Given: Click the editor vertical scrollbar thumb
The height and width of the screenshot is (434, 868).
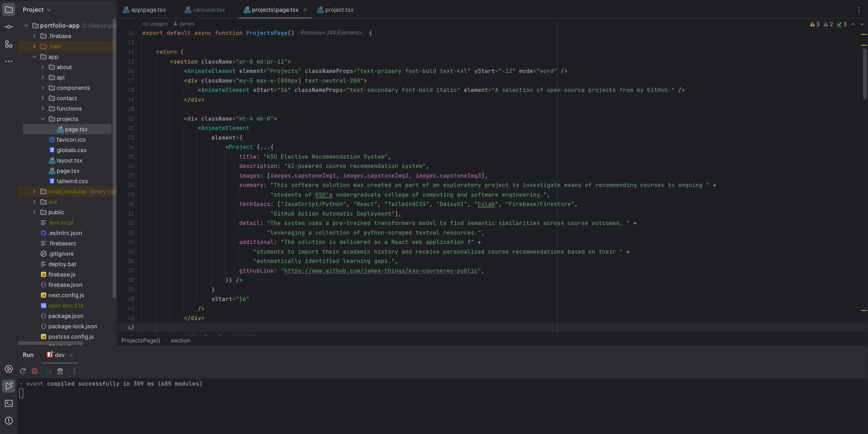Looking at the screenshot, I should tap(865, 74).
